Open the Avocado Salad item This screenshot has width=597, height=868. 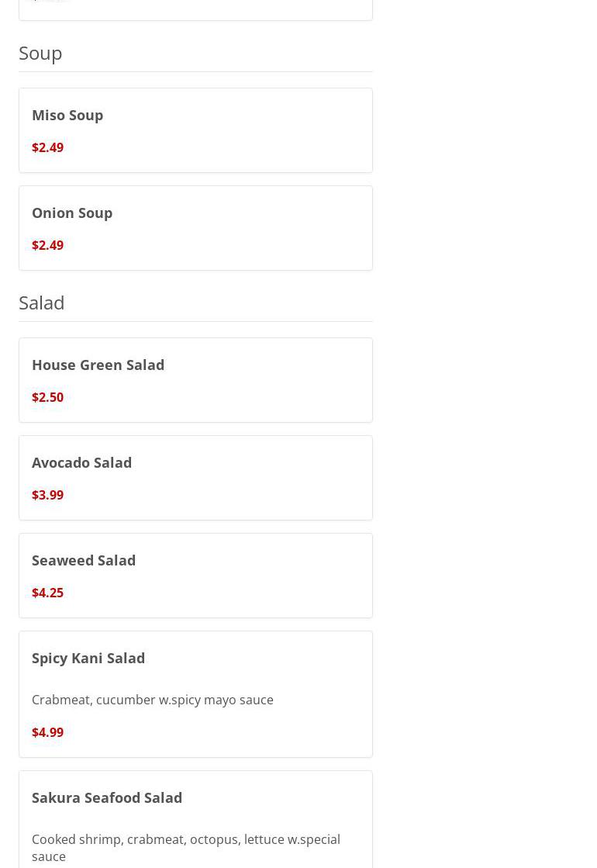tap(195, 478)
